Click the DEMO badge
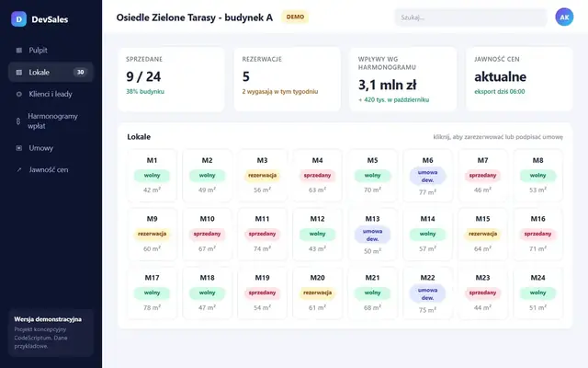588x368 pixels. click(x=295, y=17)
